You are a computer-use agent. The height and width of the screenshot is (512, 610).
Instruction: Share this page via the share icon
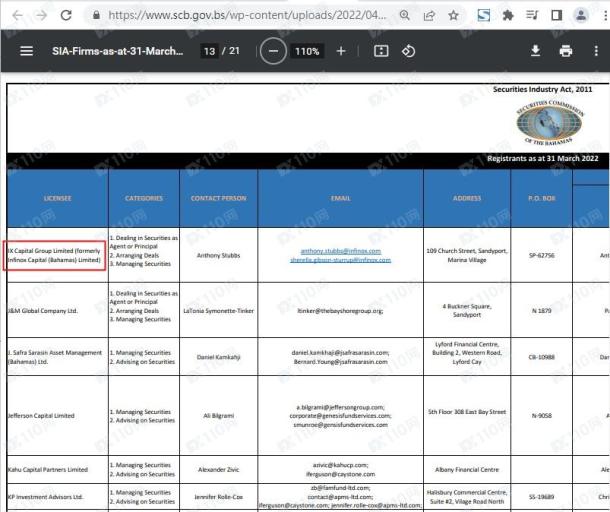pos(429,15)
